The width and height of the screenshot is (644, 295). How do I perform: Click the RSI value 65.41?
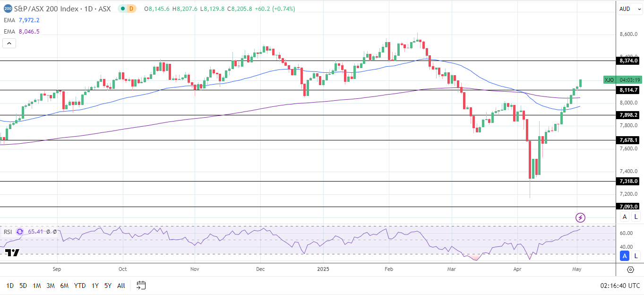35,232
